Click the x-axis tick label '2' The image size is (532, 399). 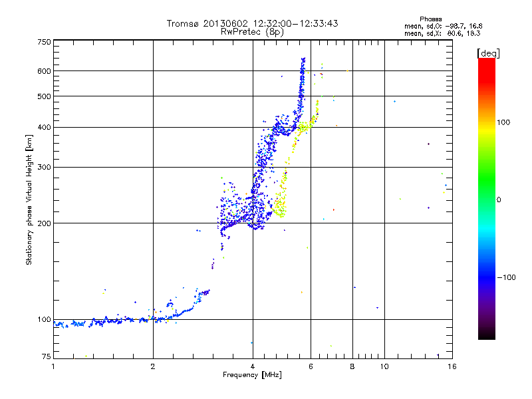click(x=153, y=366)
